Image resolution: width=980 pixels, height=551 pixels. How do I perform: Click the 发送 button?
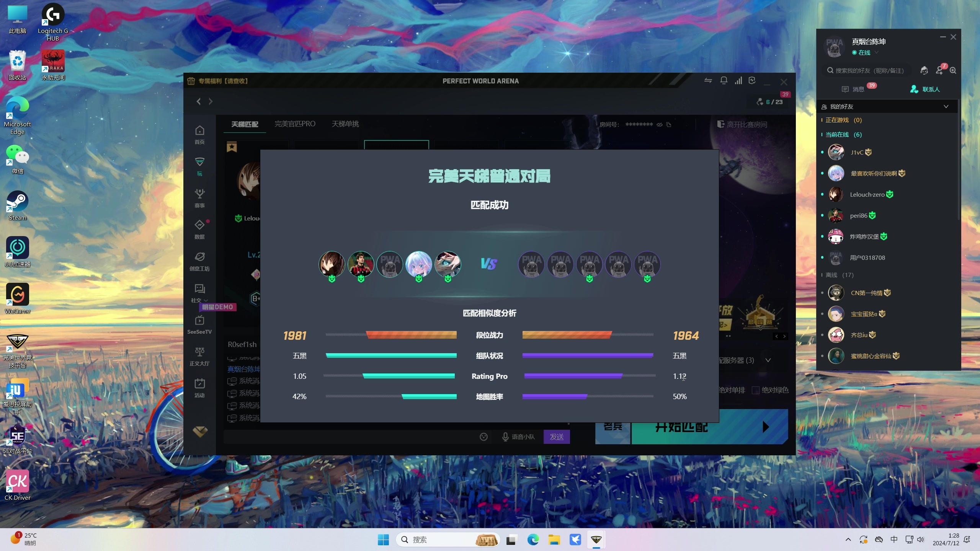pos(557,437)
